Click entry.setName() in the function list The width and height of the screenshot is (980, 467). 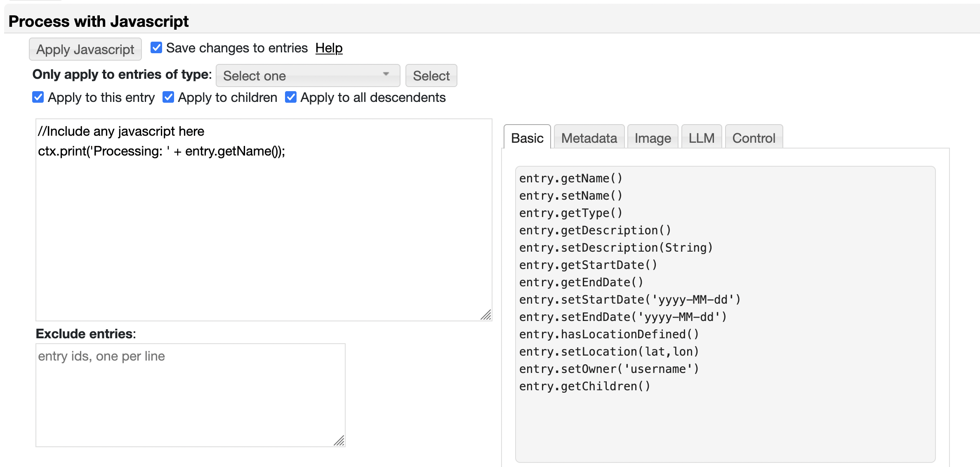(570, 196)
